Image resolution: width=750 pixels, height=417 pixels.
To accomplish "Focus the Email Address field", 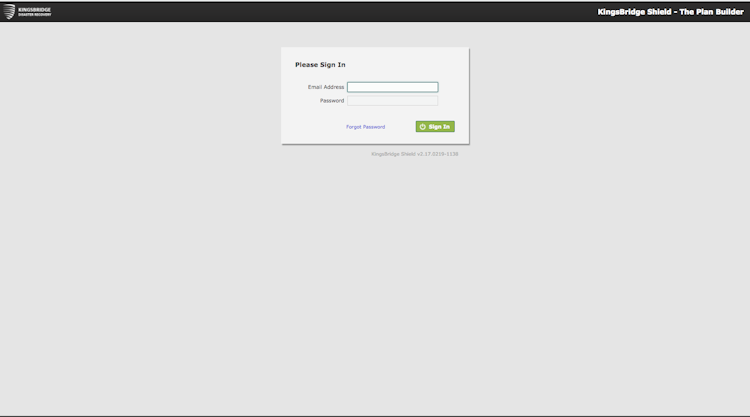I will 392,87.
